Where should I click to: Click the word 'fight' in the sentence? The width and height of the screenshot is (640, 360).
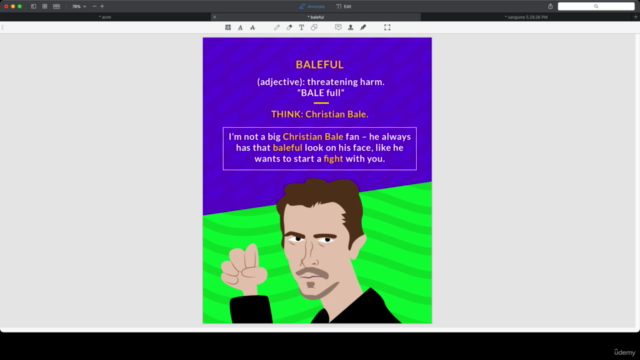(333, 159)
